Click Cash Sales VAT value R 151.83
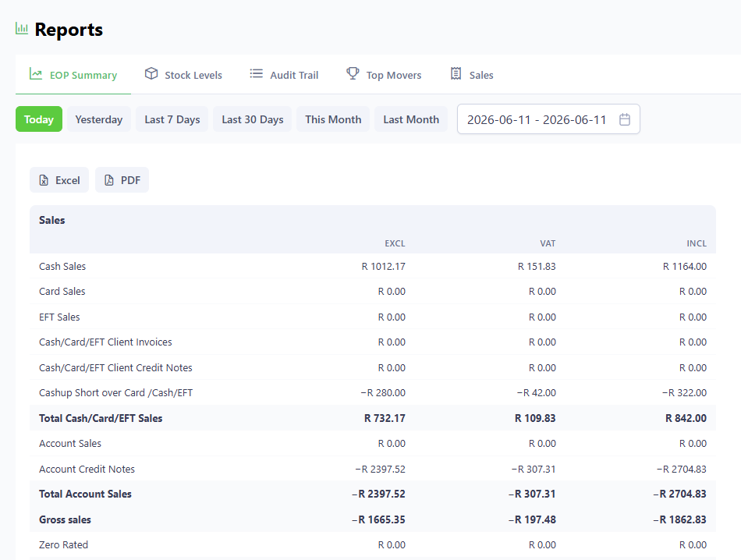The height and width of the screenshot is (560, 741). click(537, 267)
